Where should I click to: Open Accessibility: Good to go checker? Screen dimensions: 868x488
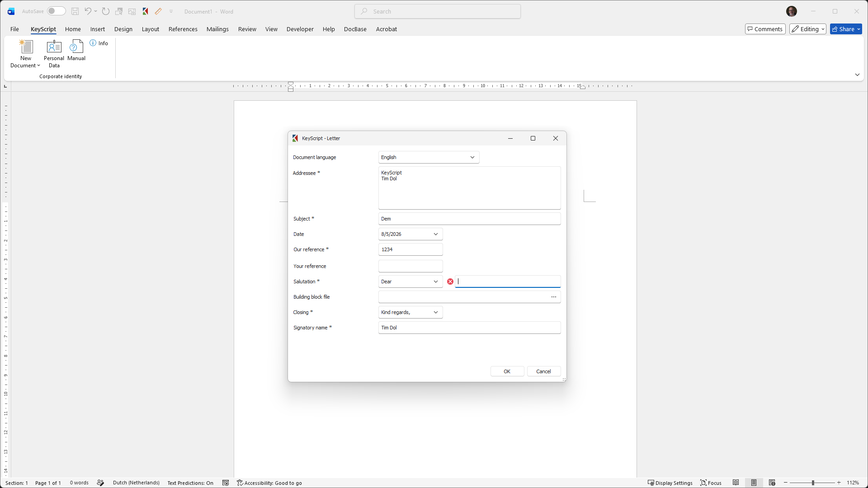[269, 483]
